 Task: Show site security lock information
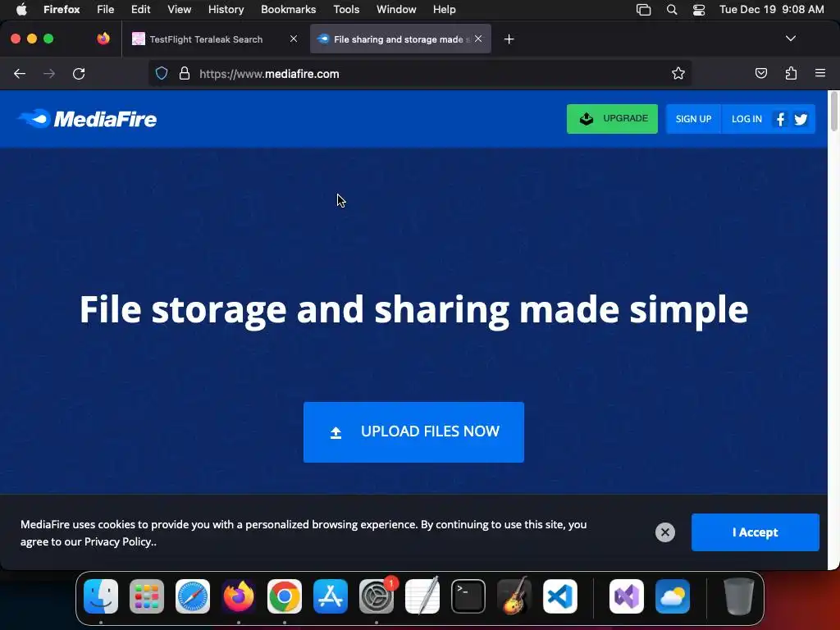pos(185,73)
